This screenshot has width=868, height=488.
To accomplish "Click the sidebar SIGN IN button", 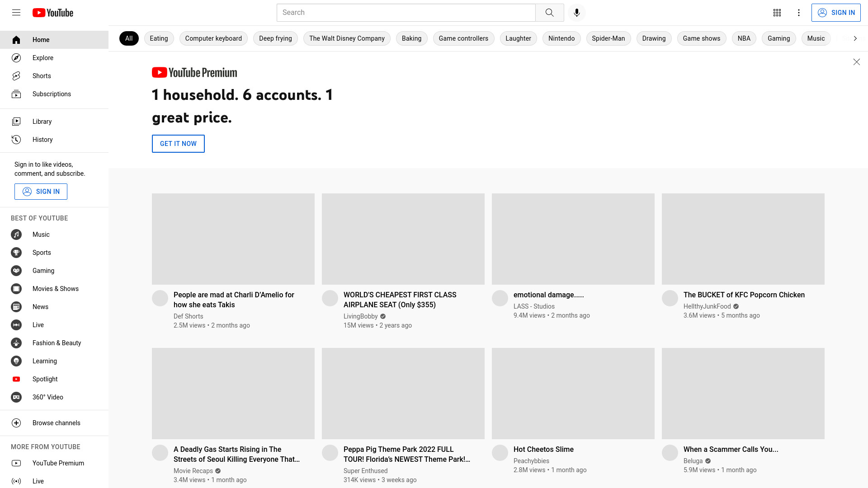I will coord(41,192).
